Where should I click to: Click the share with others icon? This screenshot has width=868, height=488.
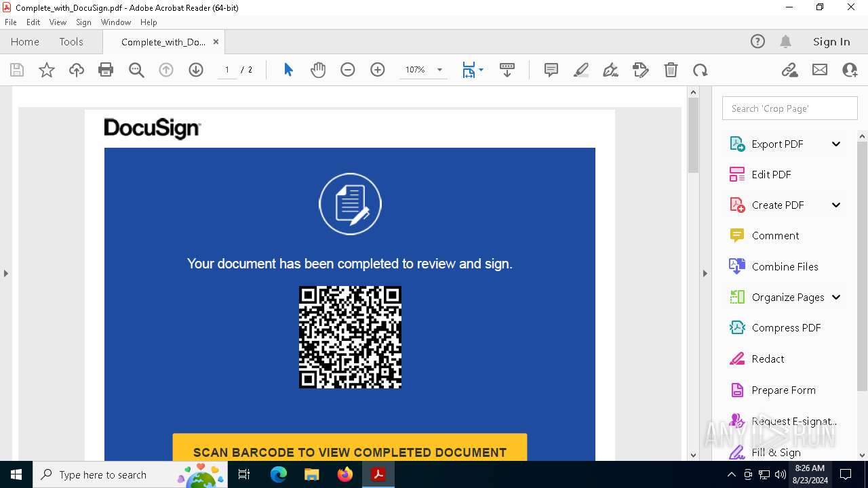(x=850, y=70)
